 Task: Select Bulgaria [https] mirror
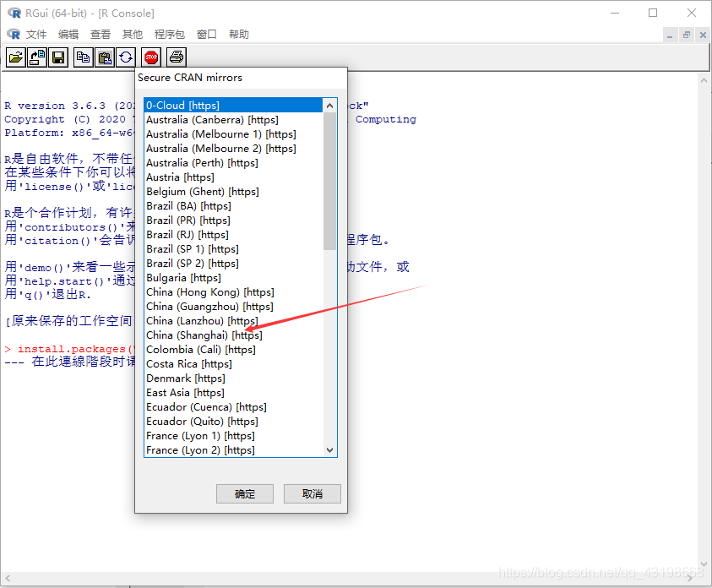(233, 277)
